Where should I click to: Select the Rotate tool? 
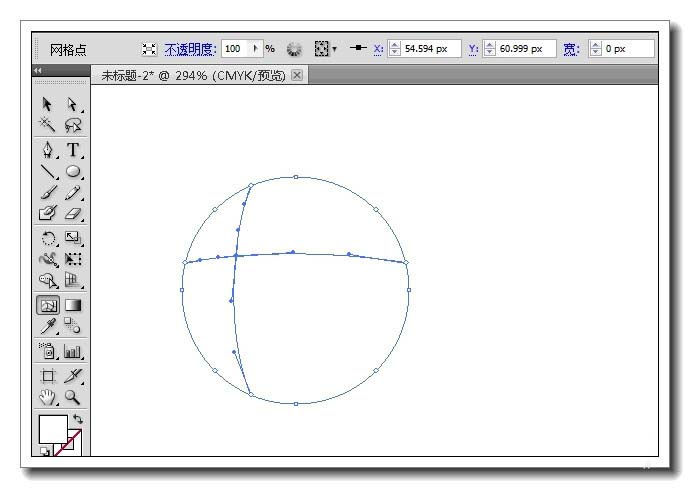click(48, 238)
